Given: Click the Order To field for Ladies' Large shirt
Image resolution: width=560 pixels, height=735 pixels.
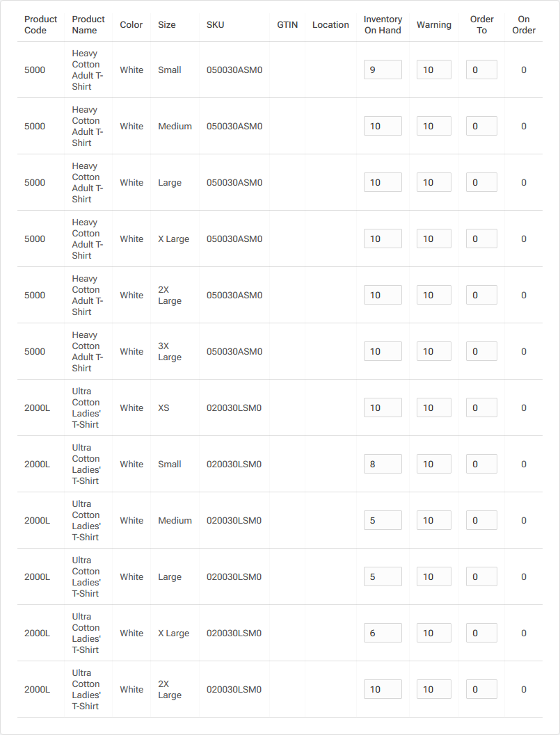Looking at the screenshot, I should [481, 576].
